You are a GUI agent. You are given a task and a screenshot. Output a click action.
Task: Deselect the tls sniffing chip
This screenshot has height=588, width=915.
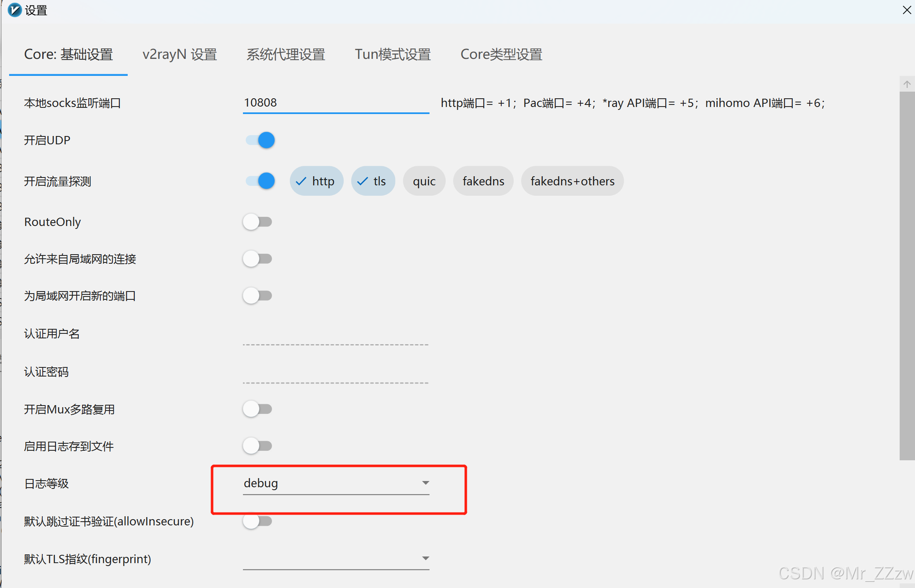[372, 181]
